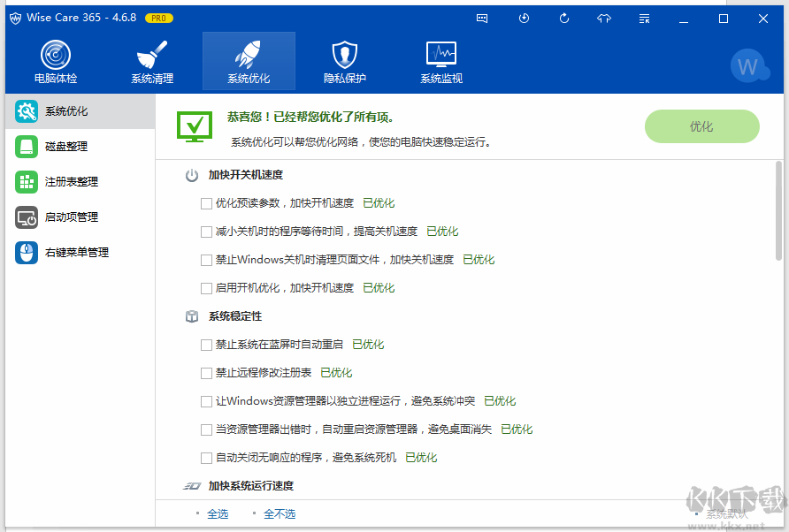This screenshot has width=789, height=532.
Task: Check 禁止系统在蓝屏时自动重启 option
Action: point(205,345)
